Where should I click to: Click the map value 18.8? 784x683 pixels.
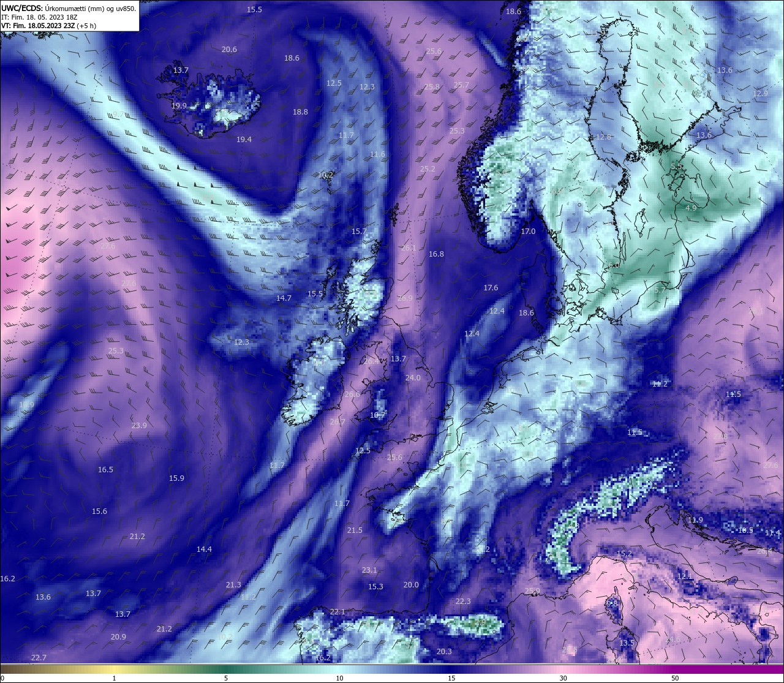click(300, 112)
